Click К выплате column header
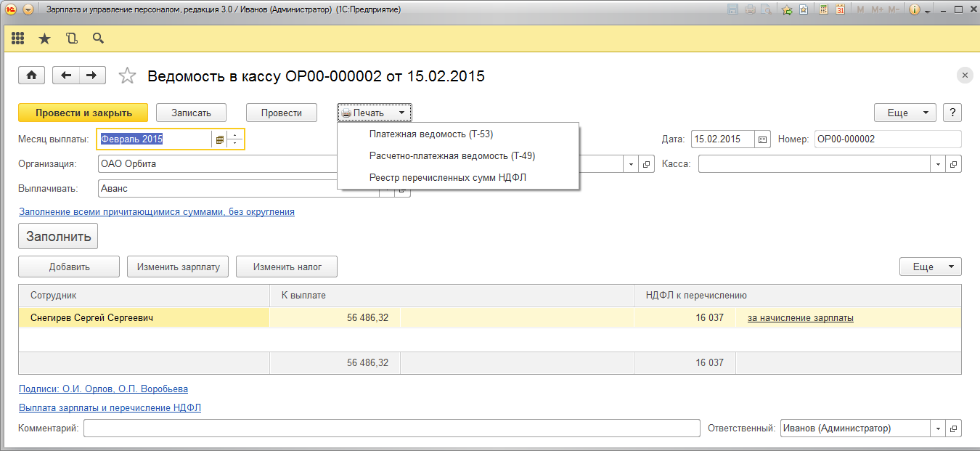Viewport: 980px width, 451px height. pos(452,296)
